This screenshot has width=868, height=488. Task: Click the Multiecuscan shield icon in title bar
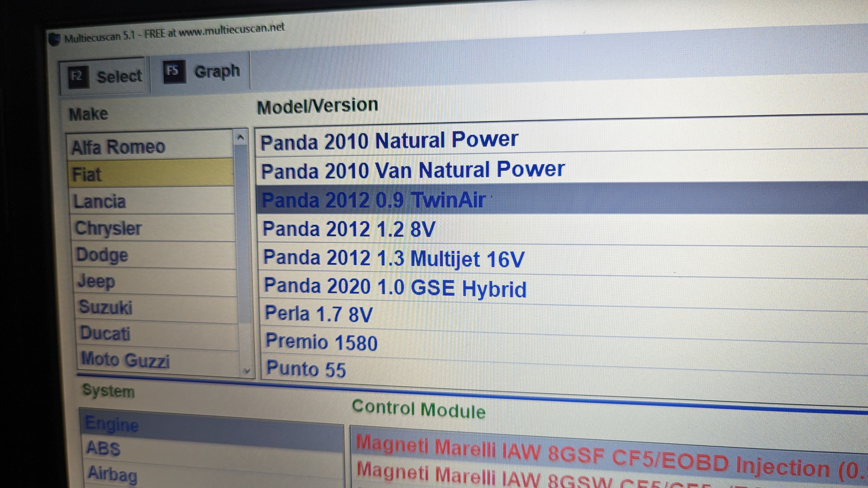click(x=54, y=40)
